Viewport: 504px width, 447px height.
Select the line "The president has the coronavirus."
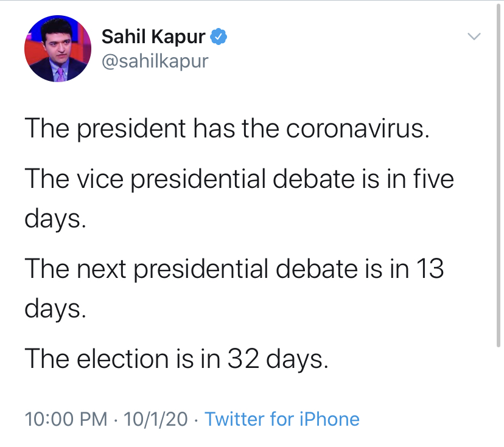pos(226,130)
